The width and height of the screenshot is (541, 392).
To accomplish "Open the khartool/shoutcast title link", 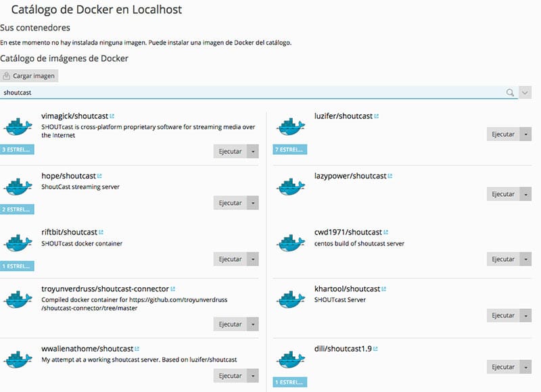I will pos(347,289).
